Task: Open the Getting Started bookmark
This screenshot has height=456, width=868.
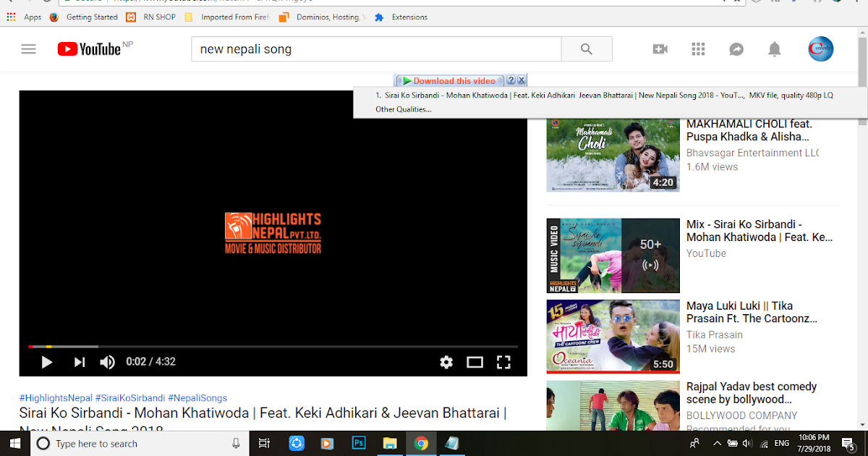Action: point(84,17)
